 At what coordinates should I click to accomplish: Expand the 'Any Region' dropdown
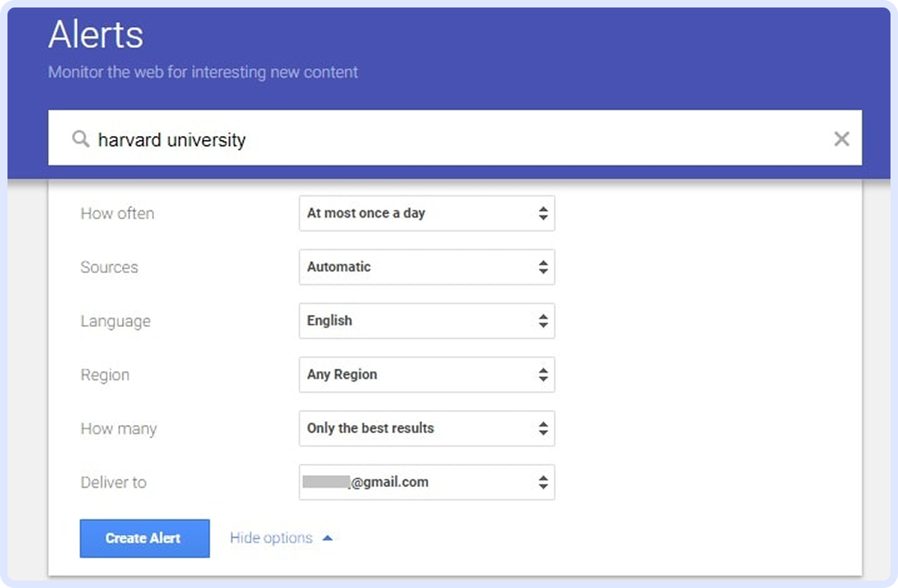click(426, 375)
